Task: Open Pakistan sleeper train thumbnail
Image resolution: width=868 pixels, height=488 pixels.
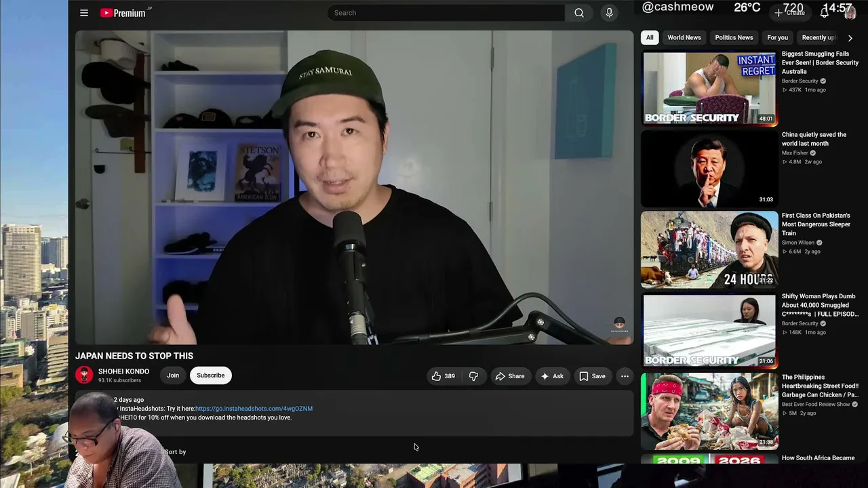Action: pyautogui.click(x=709, y=250)
